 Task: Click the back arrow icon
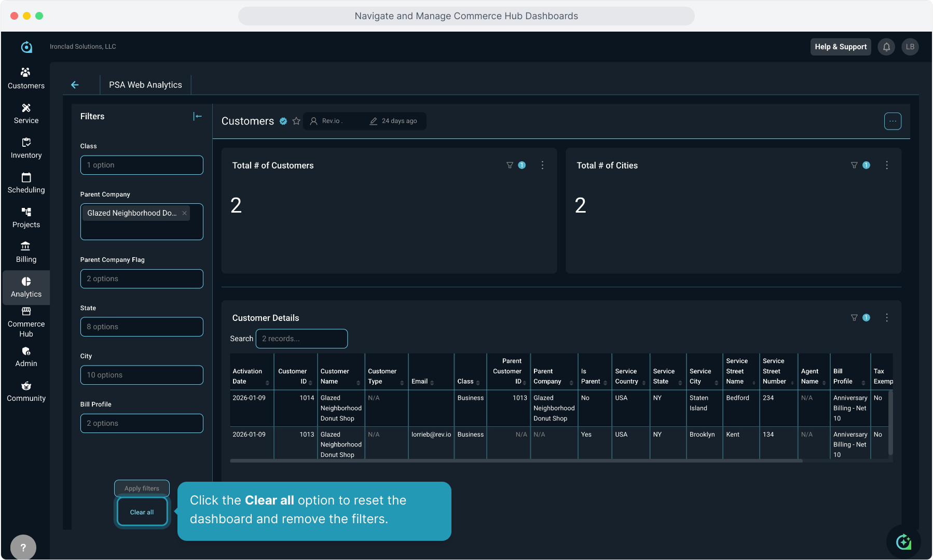click(75, 85)
